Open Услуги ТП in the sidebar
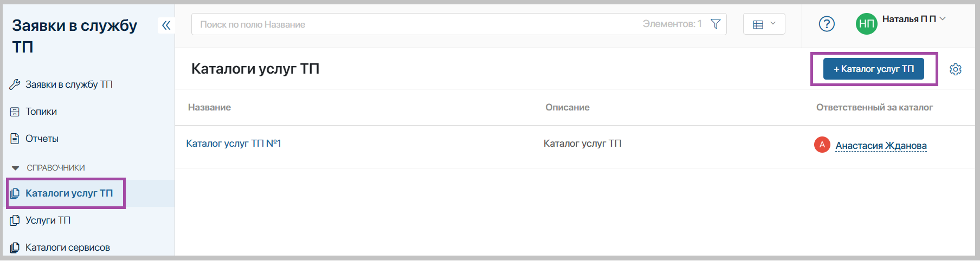The height and width of the screenshot is (261, 980). pyautogui.click(x=48, y=220)
